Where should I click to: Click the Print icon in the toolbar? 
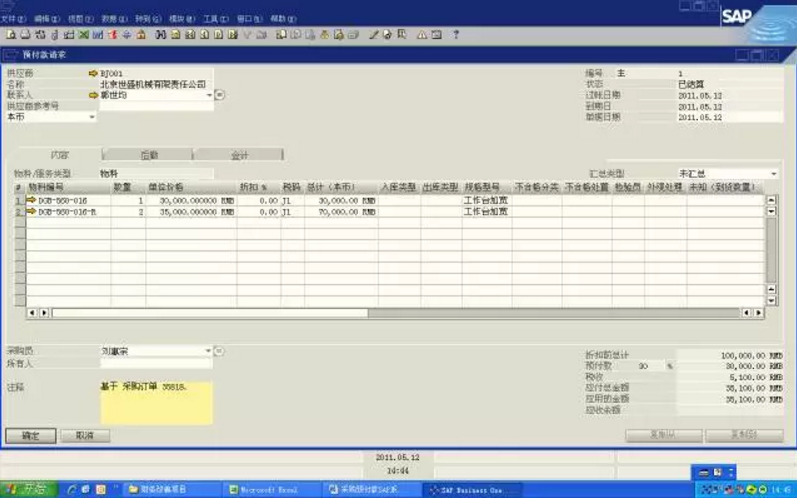tap(25, 35)
